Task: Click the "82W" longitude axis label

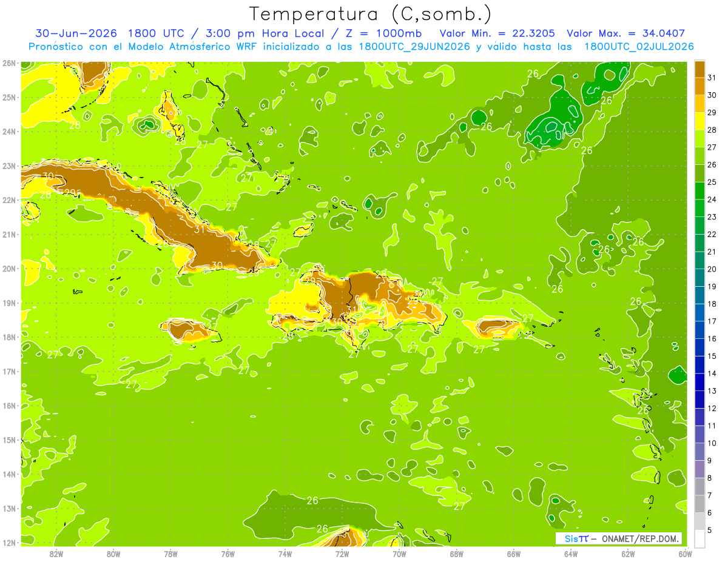Action: [56, 554]
